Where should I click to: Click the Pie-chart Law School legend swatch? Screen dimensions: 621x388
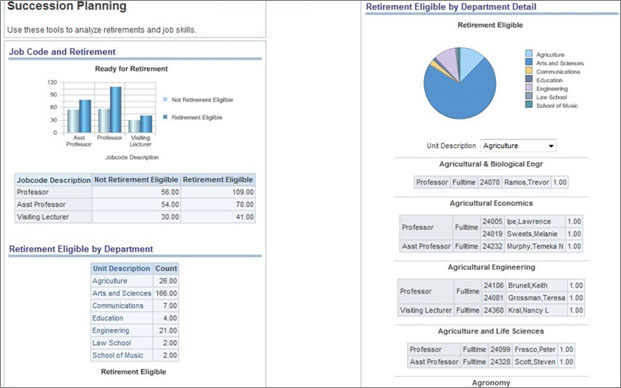click(x=529, y=96)
